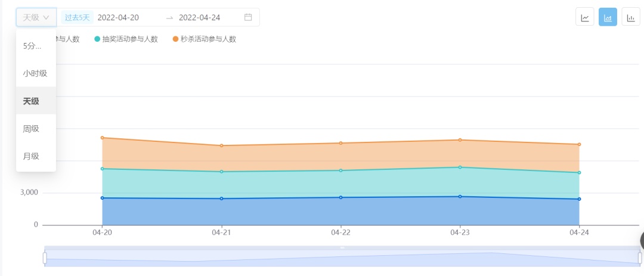The height and width of the screenshot is (276, 644).
Task: Click the 过去5天 quick range tag
Action: (78, 17)
